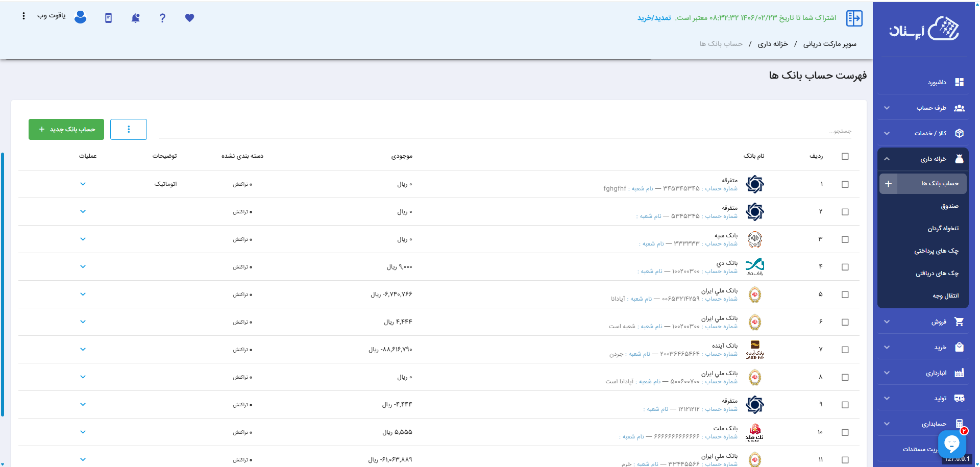Click the داشبورد dashboard icon in sidebar
The image size is (980, 467).
pos(959,82)
